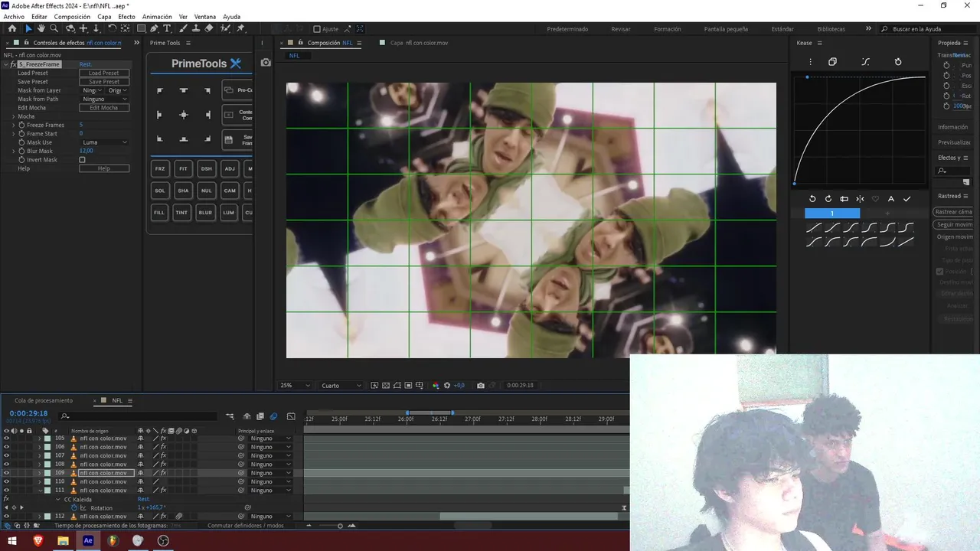Click the first Kease ease preset curve

(813, 227)
